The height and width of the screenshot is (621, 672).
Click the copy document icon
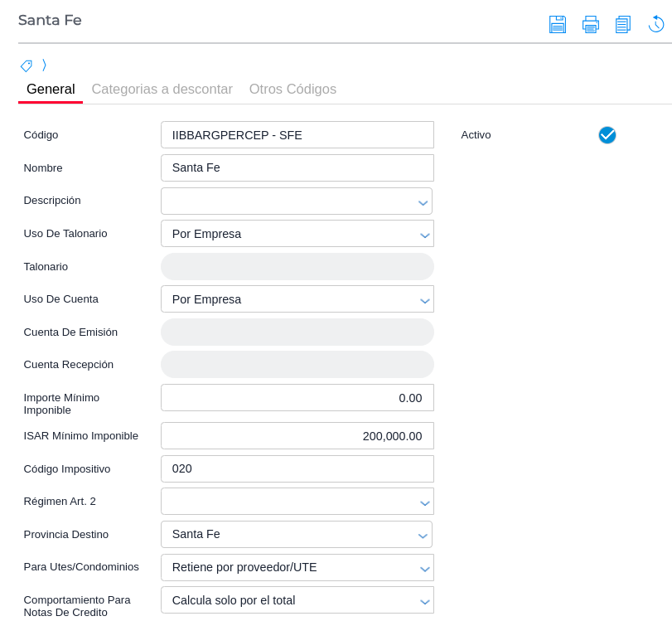point(623,24)
